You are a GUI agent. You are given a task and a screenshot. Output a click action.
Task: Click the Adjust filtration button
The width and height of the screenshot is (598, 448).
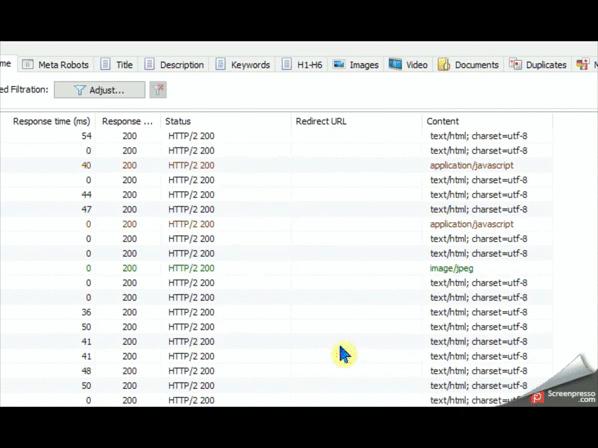tap(100, 90)
